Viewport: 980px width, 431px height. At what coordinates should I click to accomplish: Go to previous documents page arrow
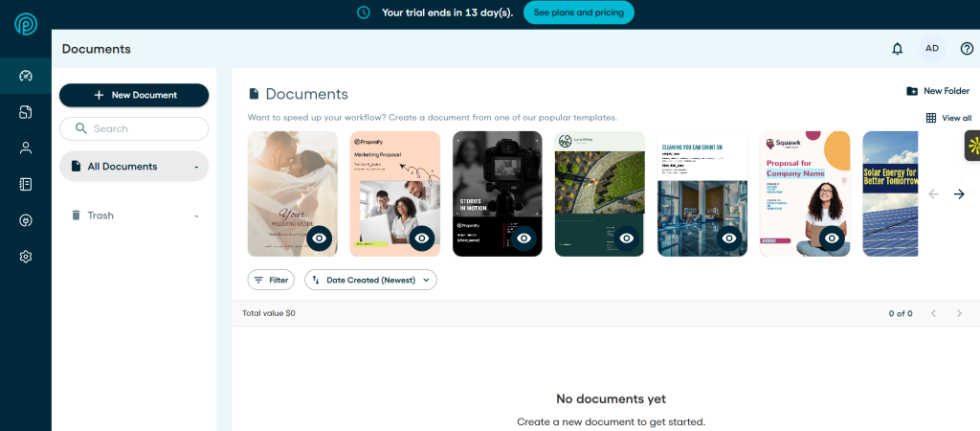point(934,313)
